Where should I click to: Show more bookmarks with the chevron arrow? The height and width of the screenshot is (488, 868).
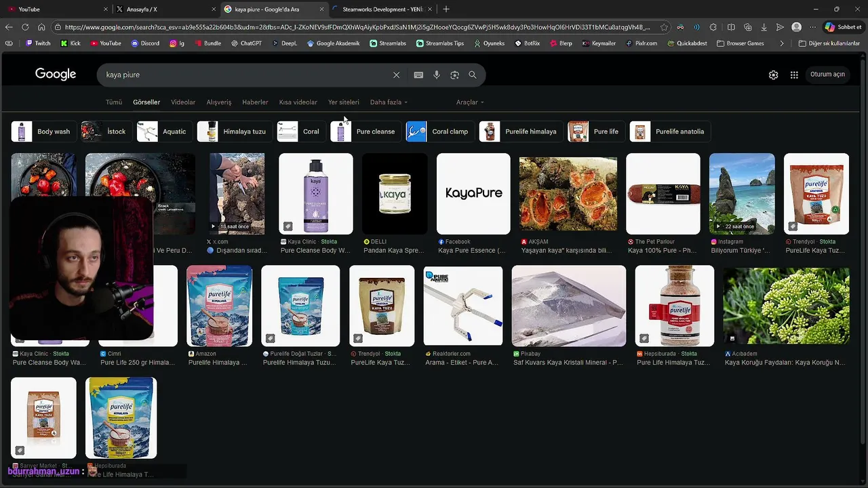tap(782, 43)
